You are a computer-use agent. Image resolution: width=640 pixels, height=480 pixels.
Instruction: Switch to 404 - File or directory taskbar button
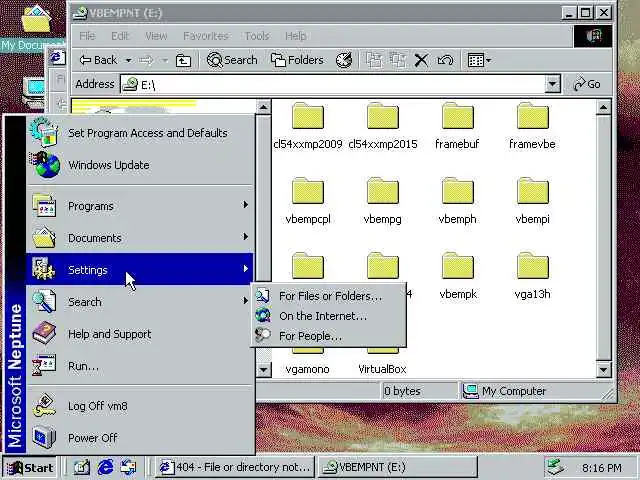tap(235, 467)
